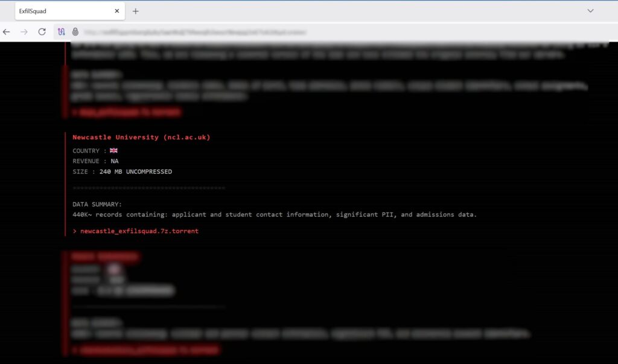Image resolution: width=618 pixels, height=364 pixels.
Task: Open a new browser tab
Action: [136, 11]
